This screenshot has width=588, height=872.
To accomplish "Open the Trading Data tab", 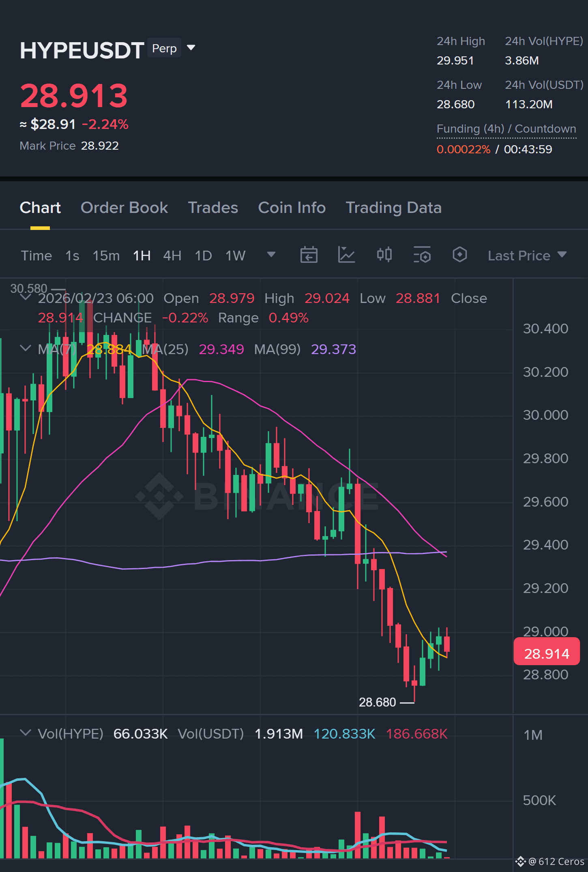I will pos(393,208).
